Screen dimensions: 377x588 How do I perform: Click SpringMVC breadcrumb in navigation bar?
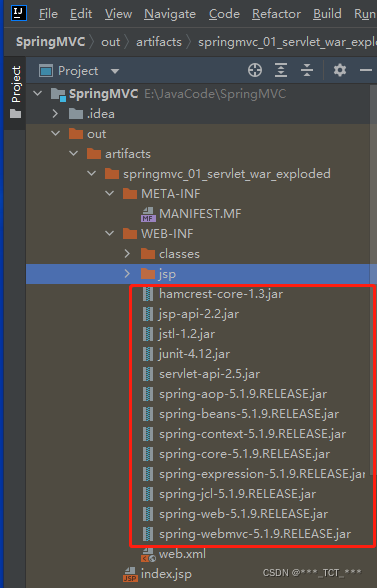click(51, 42)
